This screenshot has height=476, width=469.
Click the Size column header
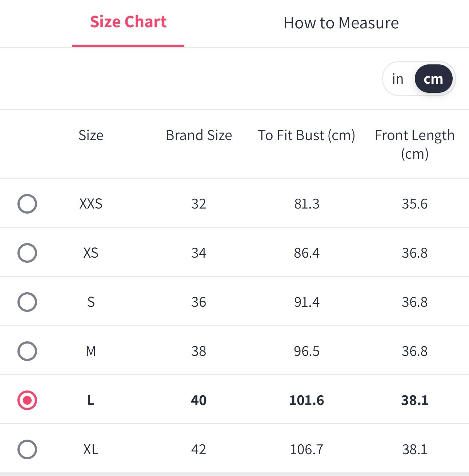click(91, 135)
